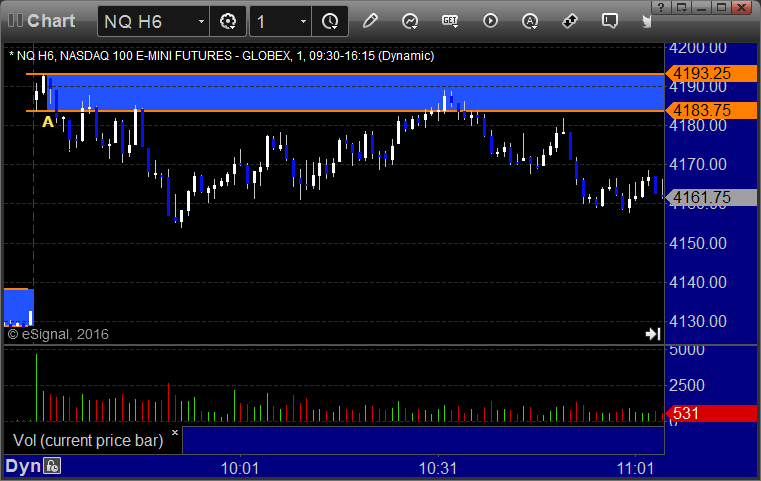
Task: Close the Vol study tab
Action: pyautogui.click(x=175, y=432)
